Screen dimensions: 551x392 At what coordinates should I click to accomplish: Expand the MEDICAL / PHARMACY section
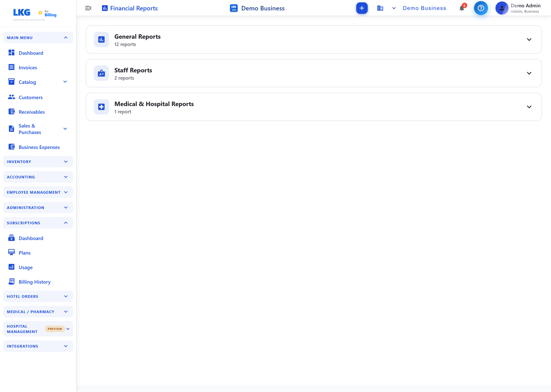pyautogui.click(x=38, y=312)
